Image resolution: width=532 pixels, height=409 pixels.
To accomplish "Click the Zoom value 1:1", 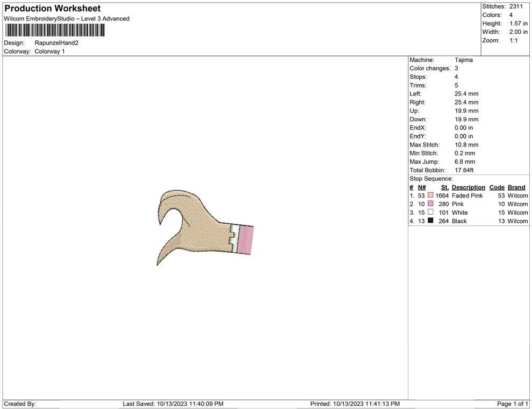I will (x=514, y=40).
